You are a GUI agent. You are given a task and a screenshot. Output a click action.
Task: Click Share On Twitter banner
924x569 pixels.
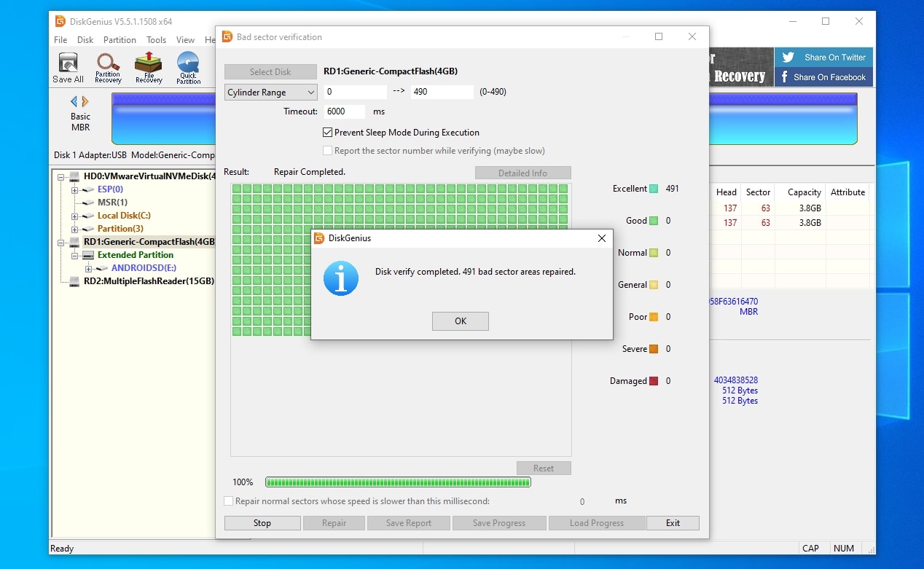pos(823,58)
